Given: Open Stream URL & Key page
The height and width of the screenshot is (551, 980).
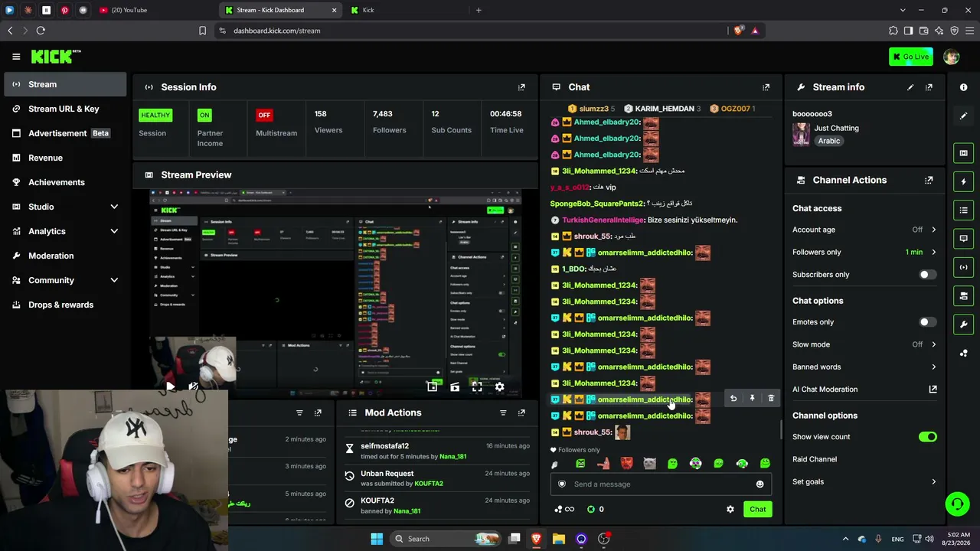Looking at the screenshot, I should pyautogui.click(x=65, y=109).
